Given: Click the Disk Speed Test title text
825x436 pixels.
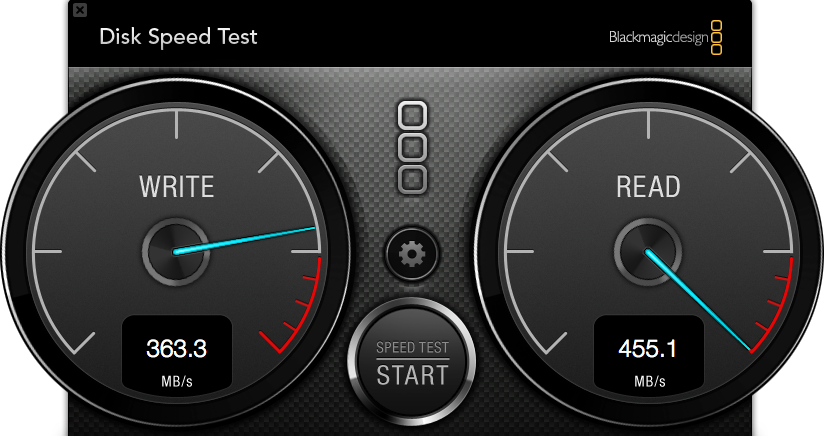Looking at the screenshot, I should pos(178,37).
